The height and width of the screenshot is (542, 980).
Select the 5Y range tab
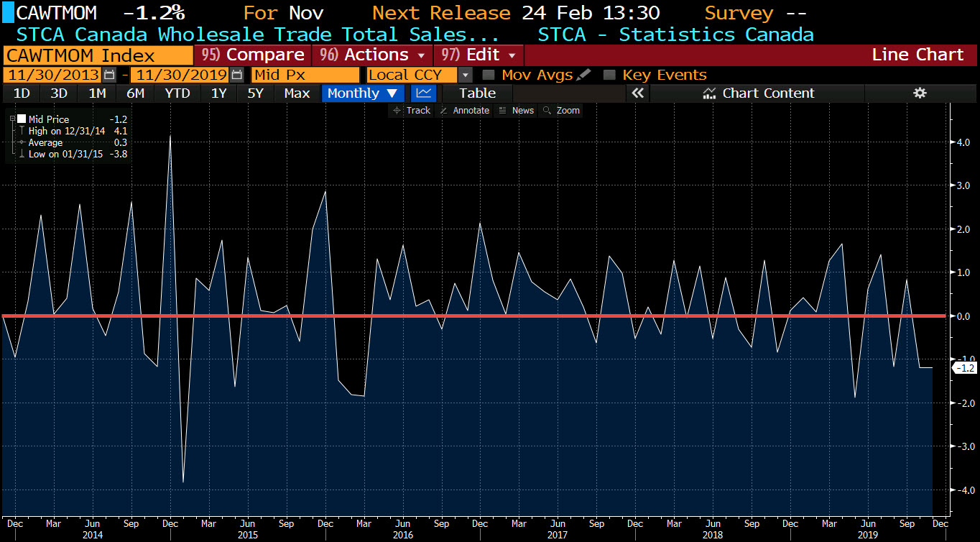256,93
